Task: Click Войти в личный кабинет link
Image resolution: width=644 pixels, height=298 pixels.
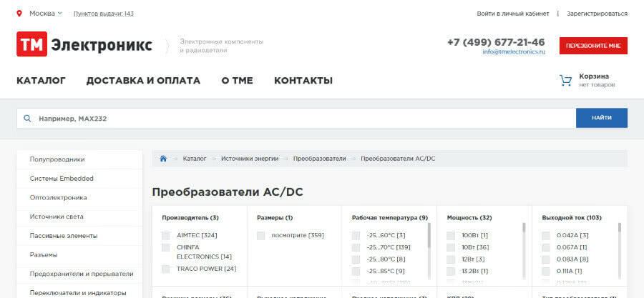Action: point(513,14)
